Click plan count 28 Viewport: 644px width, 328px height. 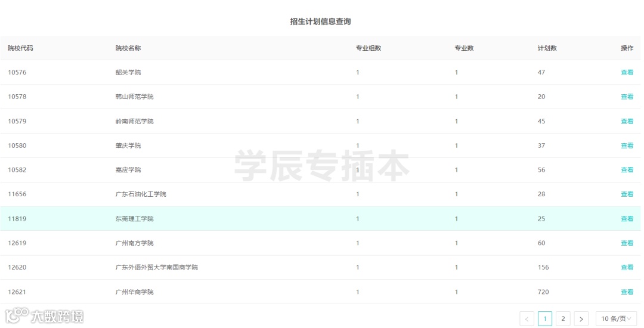click(541, 194)
